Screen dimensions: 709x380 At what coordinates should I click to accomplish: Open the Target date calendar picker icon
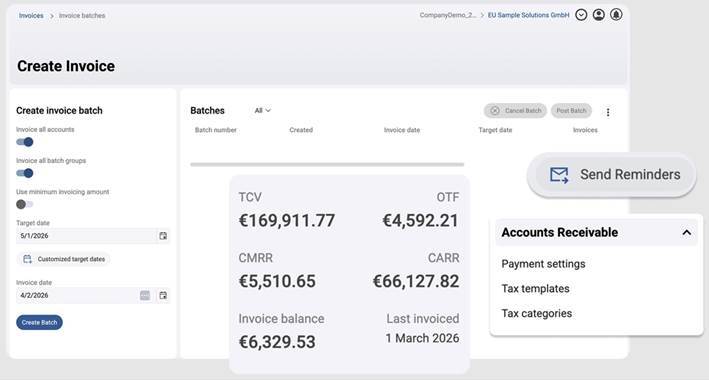163,236
